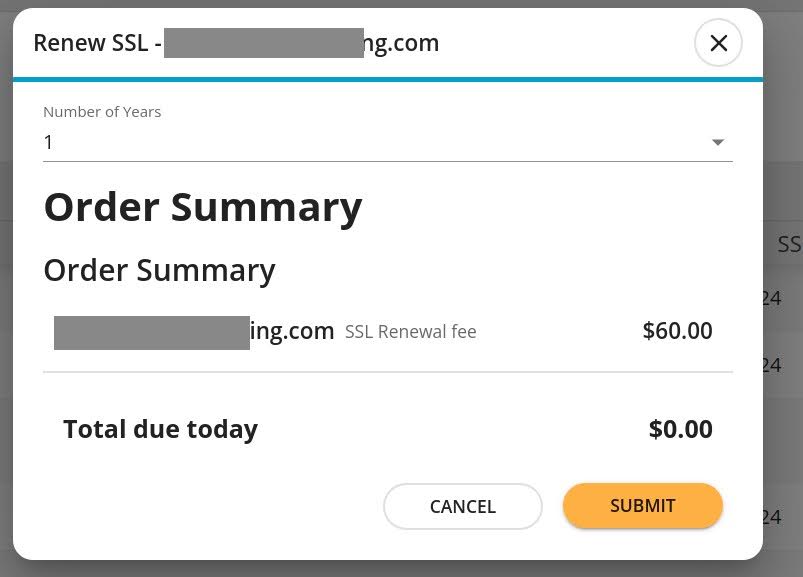This screenshot has width=803, height=577.
Task: Click the Renew SSL dialog title
Action: tap(236, 43)
